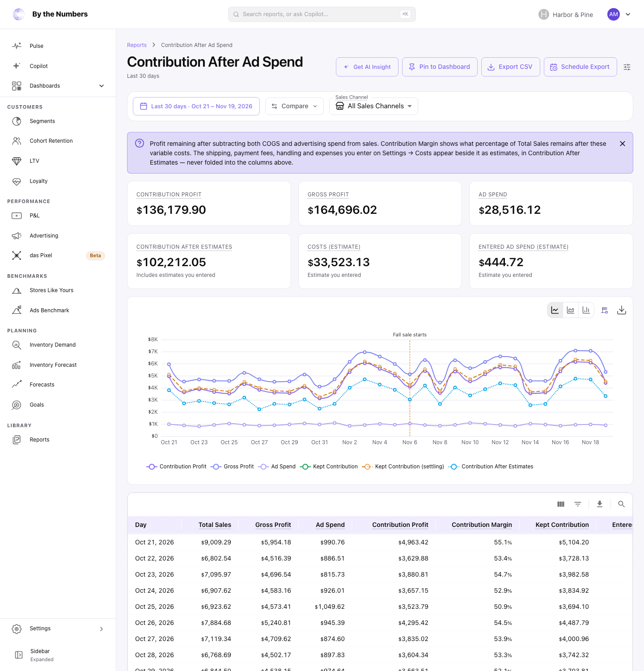Image resolution: width=644 pixels, height=671 pixels.
Task: Dismiss the purple info banner
Action: (623, 144)
